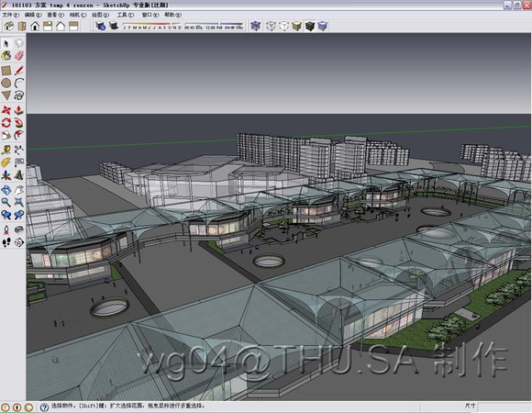Switch to Front view house icon
Screen dimensions: 532x413
(x=35, y=26)
